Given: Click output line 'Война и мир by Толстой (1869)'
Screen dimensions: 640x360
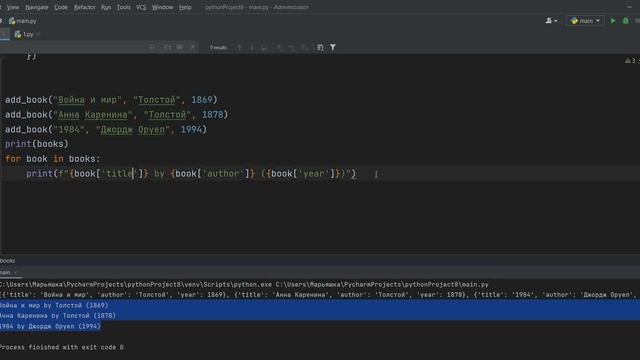Looking at the screenshot, I should [54, 305].
